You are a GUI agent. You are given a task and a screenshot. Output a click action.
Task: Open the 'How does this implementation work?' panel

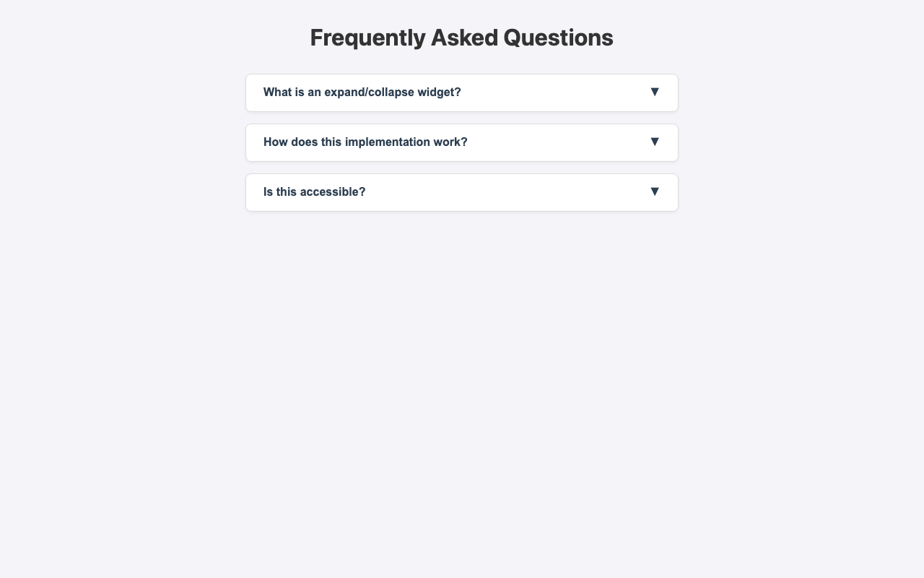461,142
